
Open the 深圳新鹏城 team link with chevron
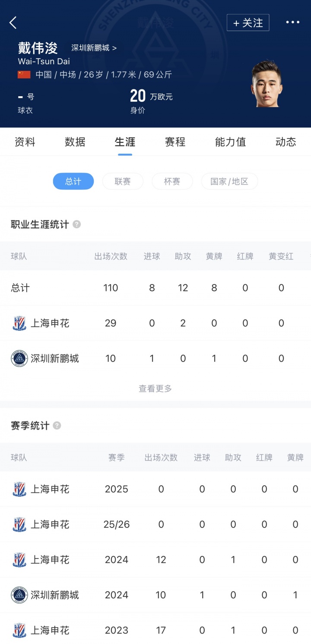[x=94, y=48]
